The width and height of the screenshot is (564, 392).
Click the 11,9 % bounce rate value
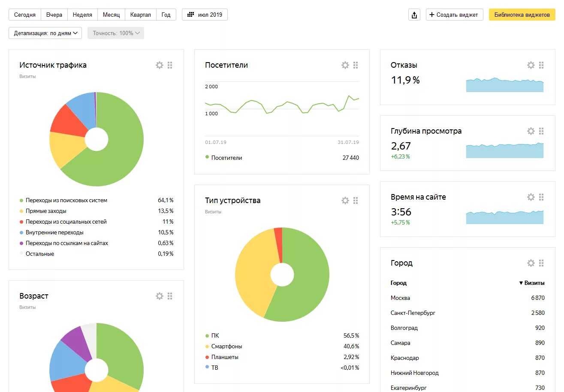click(405, 80)
